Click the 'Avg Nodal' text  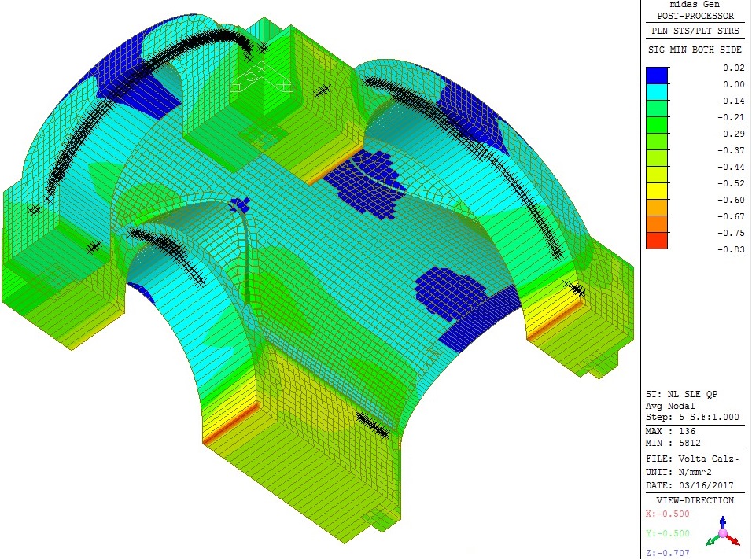pos(670,406)
